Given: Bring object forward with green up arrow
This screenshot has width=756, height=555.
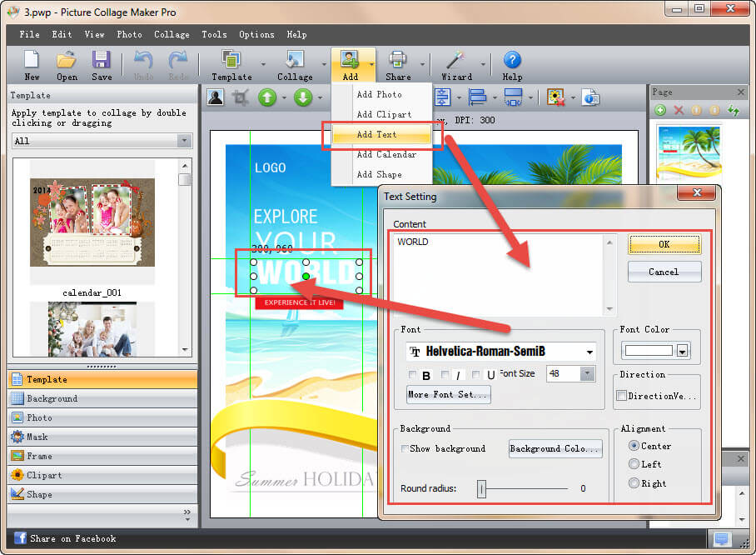Looking at the screenshot, I should pos(267,98).
